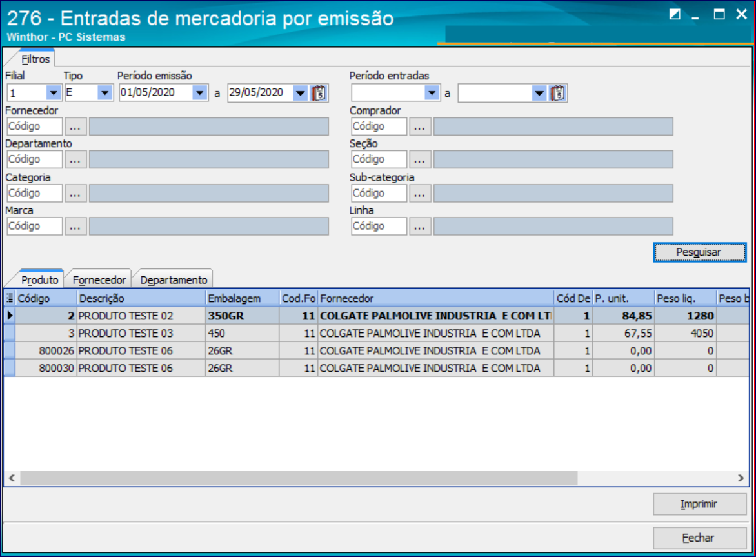Open the Período emissão end date dropdown
Viewport: 756px width, 557px height.
tap(301, 92)
